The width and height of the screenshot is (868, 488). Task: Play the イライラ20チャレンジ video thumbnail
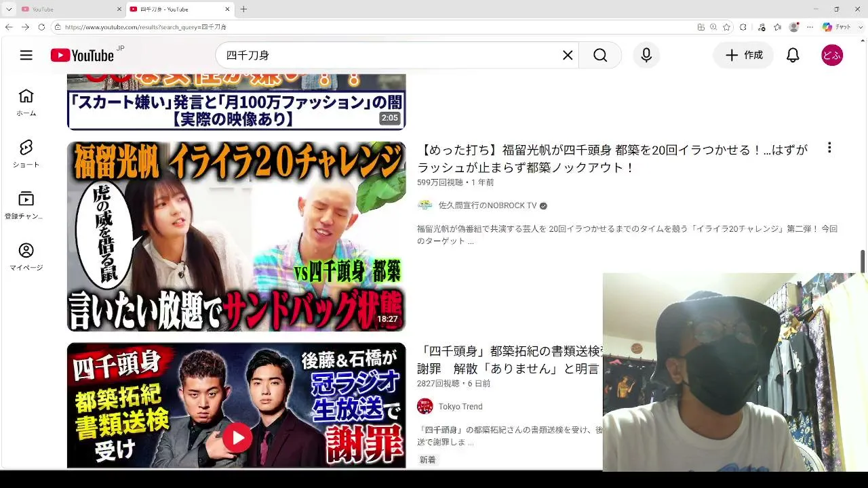pyautogui.click(x=237, y=237)
